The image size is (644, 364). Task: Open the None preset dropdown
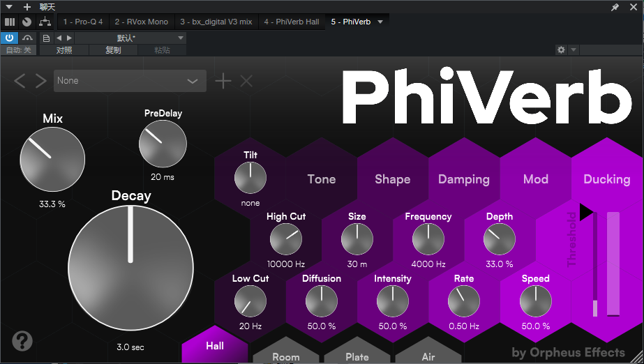coord(130,81)
